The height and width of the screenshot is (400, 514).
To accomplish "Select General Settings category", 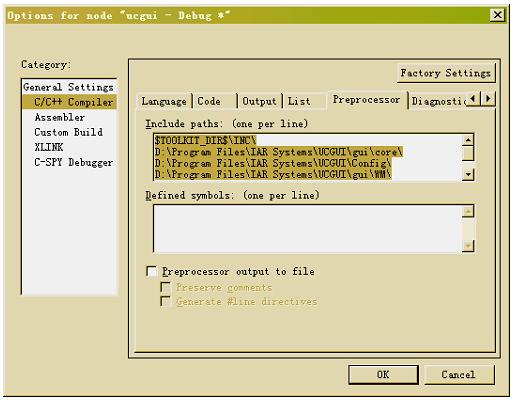I will coord(68,87).
